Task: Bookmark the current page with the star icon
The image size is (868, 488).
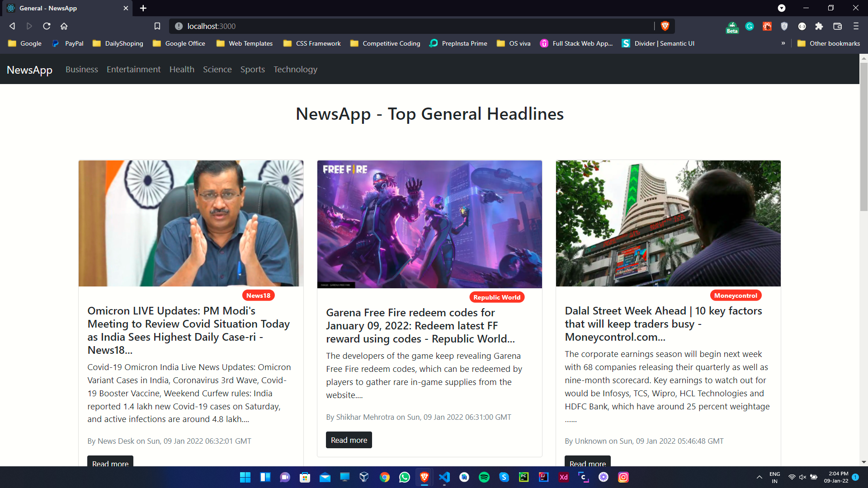Action: click(x=157, y=26)
